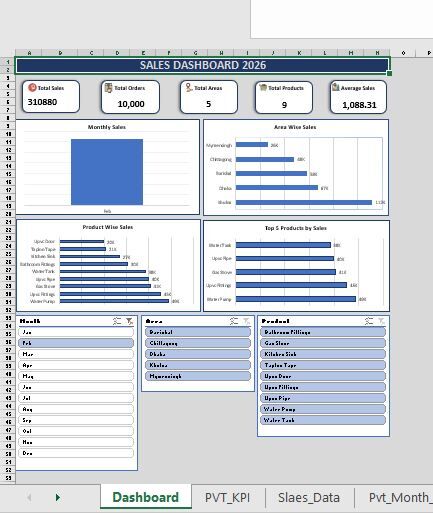Screen dimensions: 433x513
Task: Toggle multi-select in the Month slicer
Action: pos(117,321)
